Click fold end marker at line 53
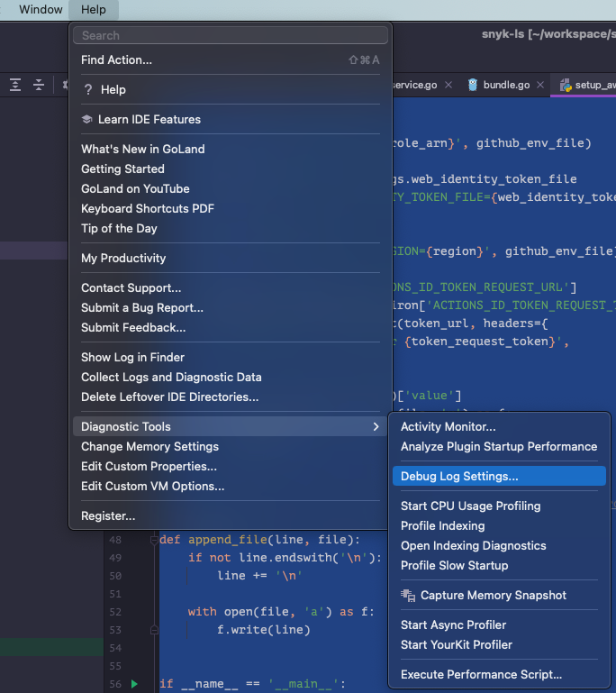 pos(153,630)
